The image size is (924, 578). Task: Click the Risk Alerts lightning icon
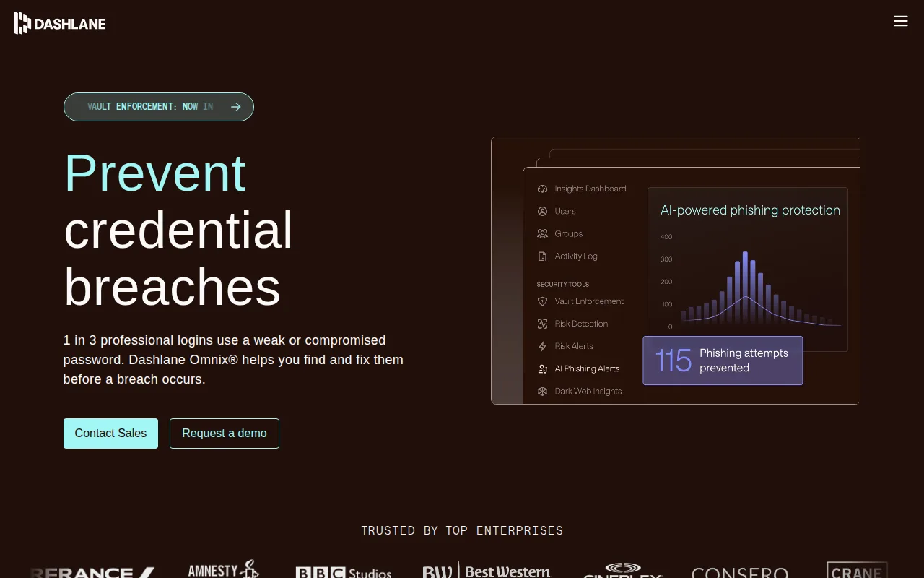[x=543, y=346]
